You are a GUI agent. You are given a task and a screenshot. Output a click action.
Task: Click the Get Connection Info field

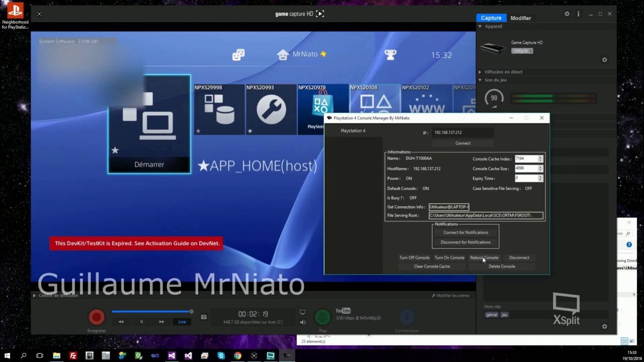coord(449,207)
